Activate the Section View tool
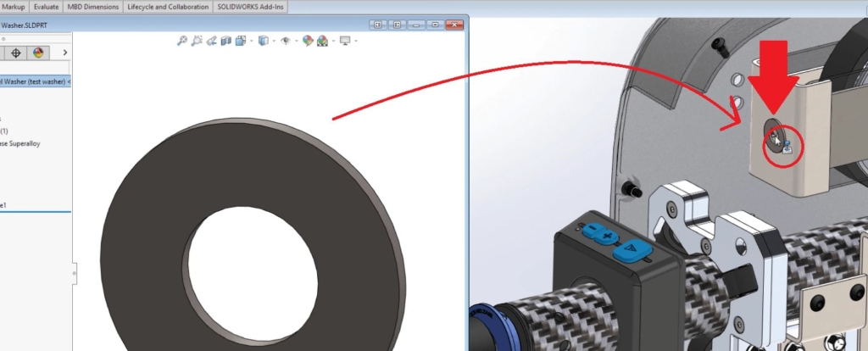Screen dimensions: 868x351 tap(225, 41)
